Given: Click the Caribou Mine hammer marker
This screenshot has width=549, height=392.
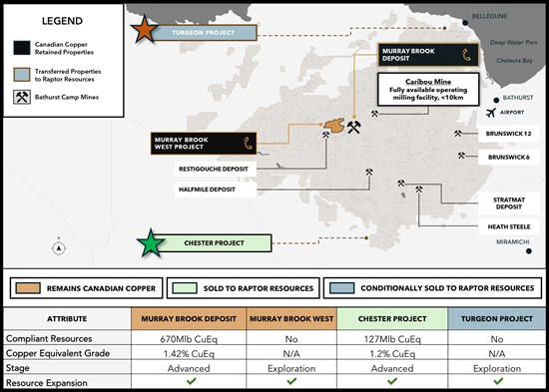Looking at the screenshot, I should click(x=374, y=114).
